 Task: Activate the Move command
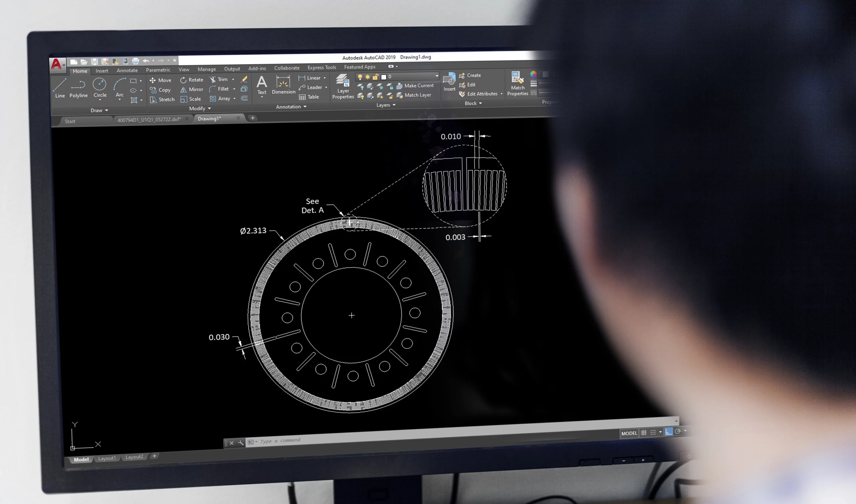(x=160, y=80)
